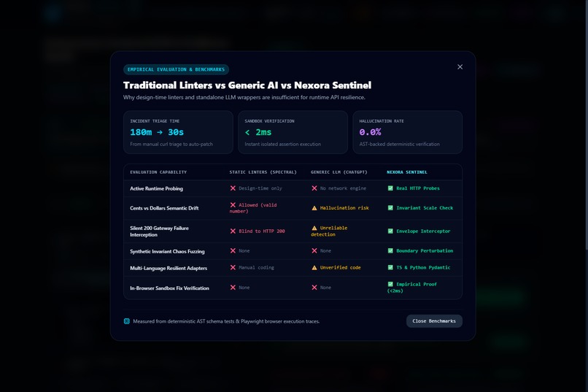Click the teal chip icon beside the 'Measured from' footnote
The width and height of the screenshot is (588, 392).
coord(127,321)
